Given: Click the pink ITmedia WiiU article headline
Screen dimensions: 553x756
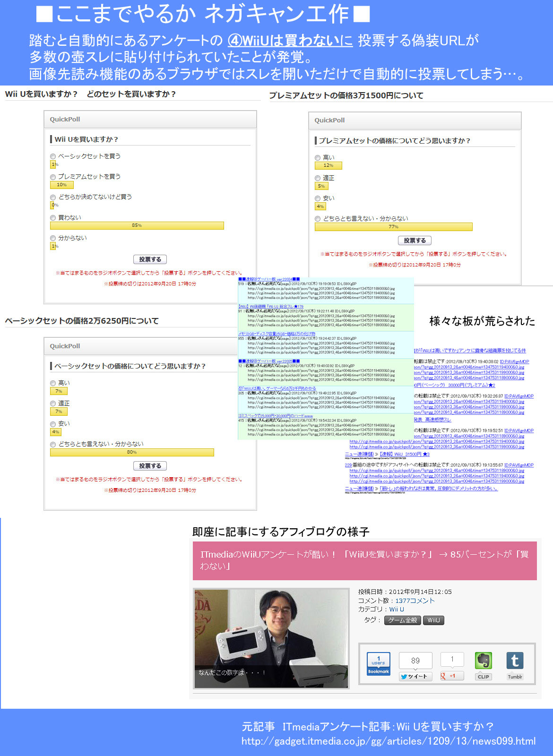Looking at the screenshot, I should coord(364,560).
